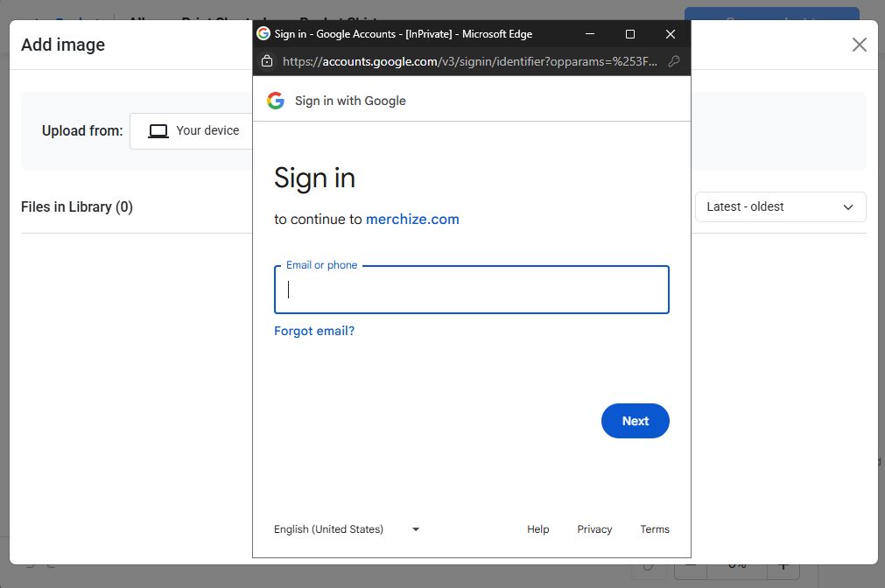Close the Google sign-in popup window

[671, 34]
